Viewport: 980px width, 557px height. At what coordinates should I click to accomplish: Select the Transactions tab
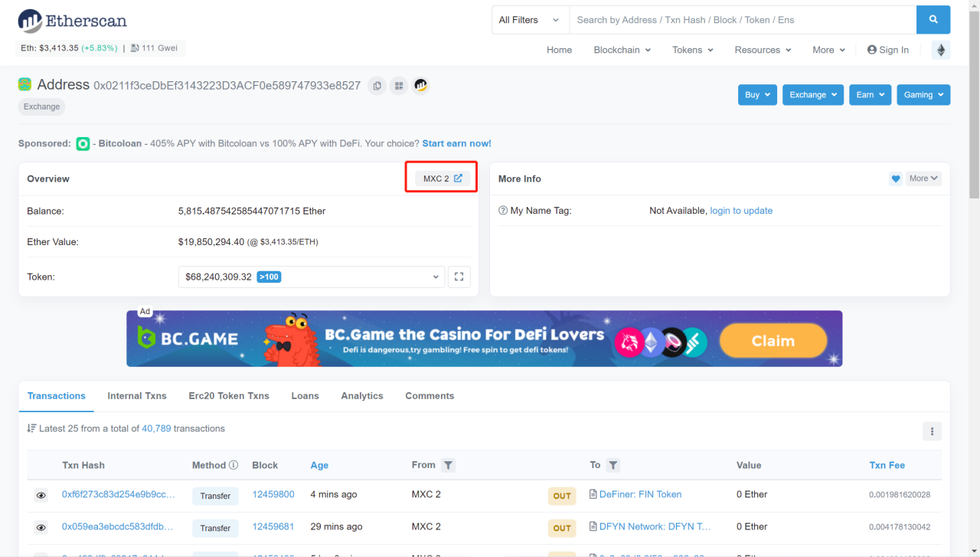click(x=57, y=396)
